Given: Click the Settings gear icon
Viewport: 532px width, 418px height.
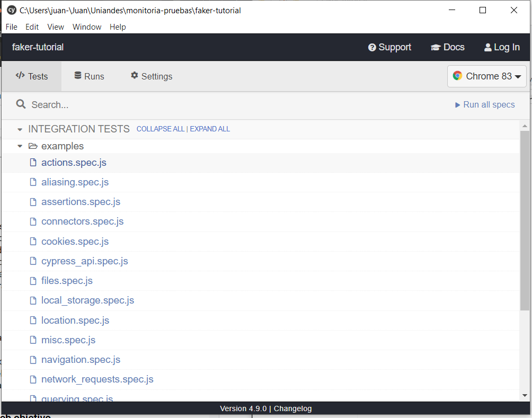Looking at the screenshot, I should 135,75.
